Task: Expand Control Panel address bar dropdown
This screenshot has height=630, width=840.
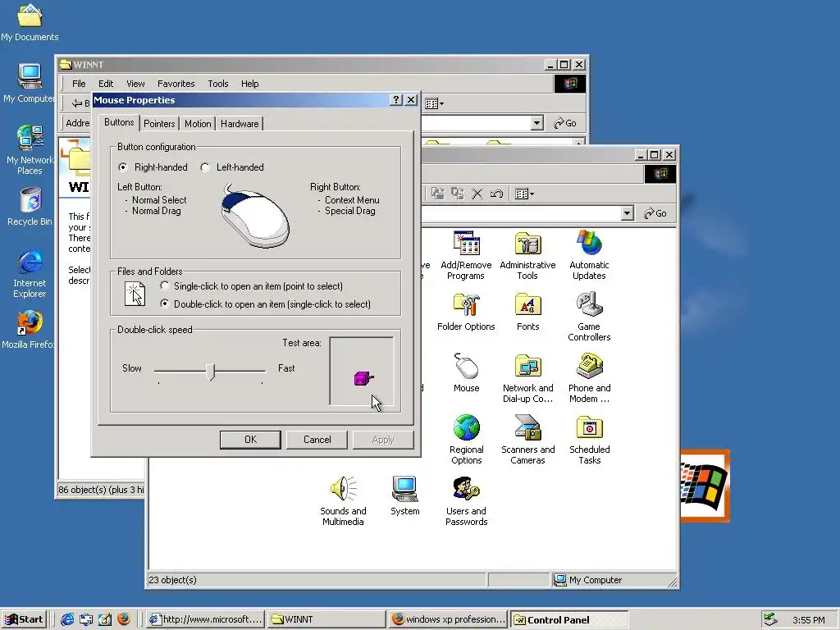Action: [x=628, y=213]
